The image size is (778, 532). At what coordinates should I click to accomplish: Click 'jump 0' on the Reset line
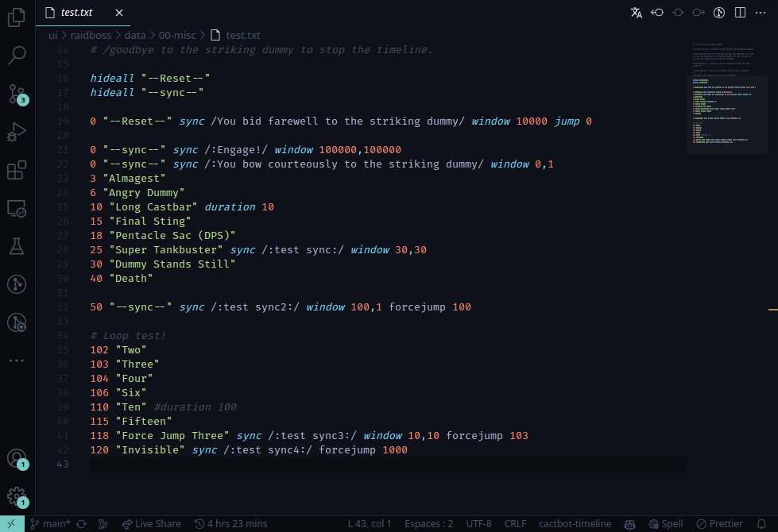[573, 121]
